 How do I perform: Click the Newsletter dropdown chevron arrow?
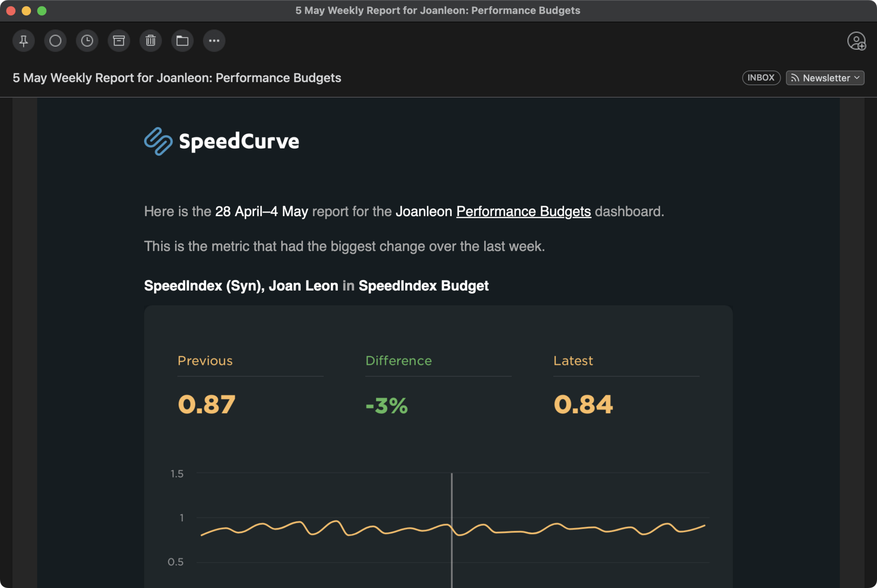click(x=857, y=78)
